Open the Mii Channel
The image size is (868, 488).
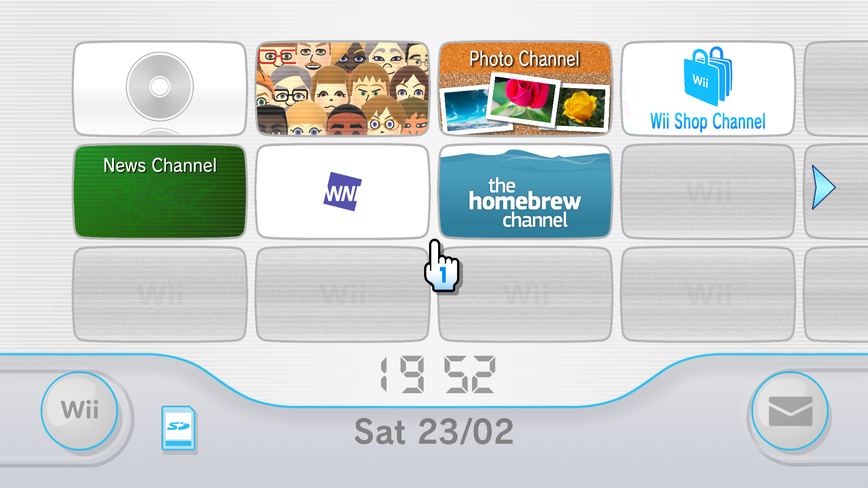point(343,89)
